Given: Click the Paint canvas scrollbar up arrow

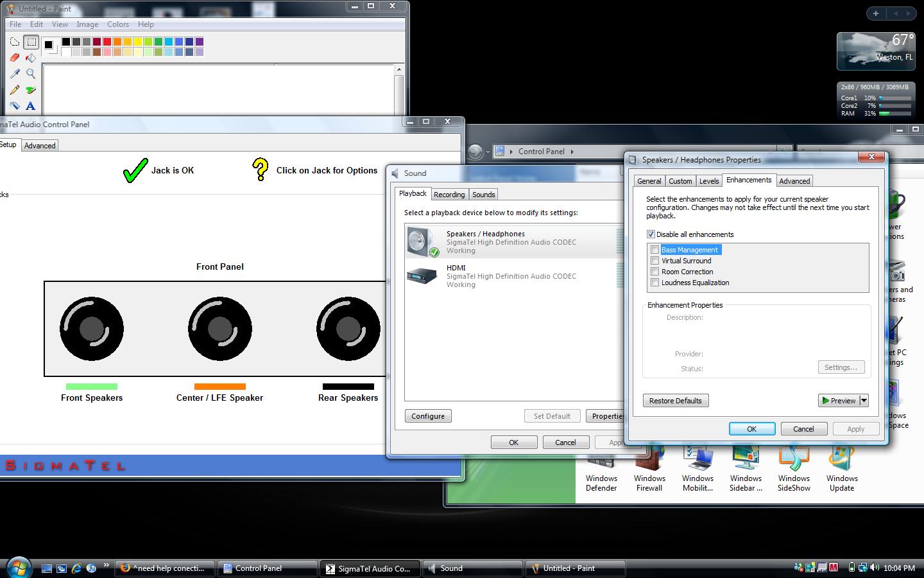Looking at the screenshot, I should [x=399, y=69].
